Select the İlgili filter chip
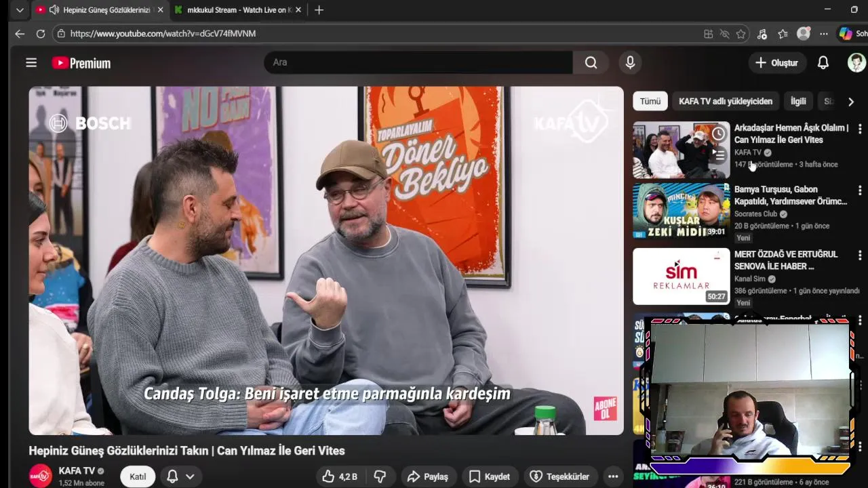The height and width of the screenshot is (488, 868). click(x=798, y=101)
